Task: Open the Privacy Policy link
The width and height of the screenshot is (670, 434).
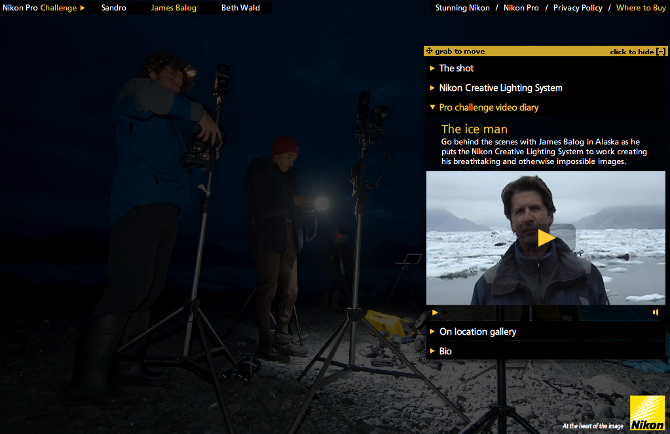Action: (578, 8)
